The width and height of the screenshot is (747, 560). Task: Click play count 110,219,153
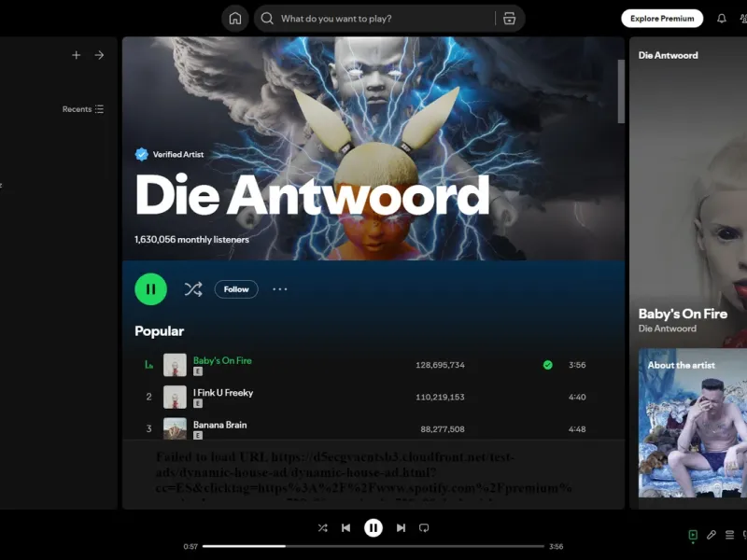(440, 397)
